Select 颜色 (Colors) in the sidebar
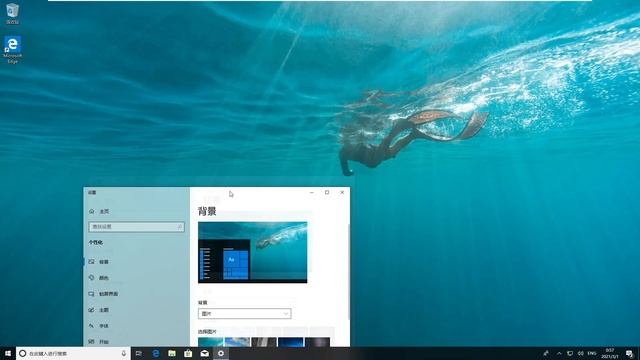The image size is (640, 360). point(136,278)
